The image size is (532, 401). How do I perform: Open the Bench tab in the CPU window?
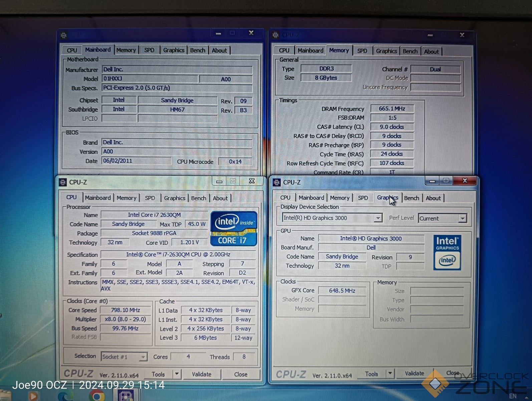coord(199,198)
